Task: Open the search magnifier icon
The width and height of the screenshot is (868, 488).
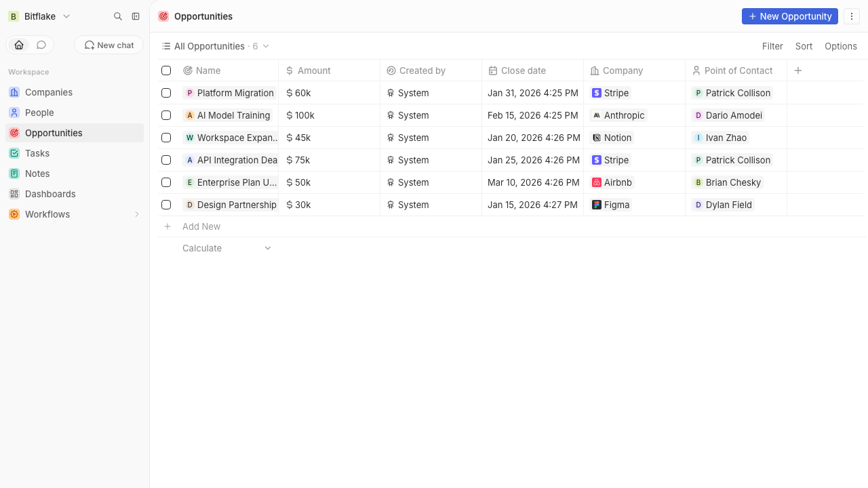Action: point(118,16)
